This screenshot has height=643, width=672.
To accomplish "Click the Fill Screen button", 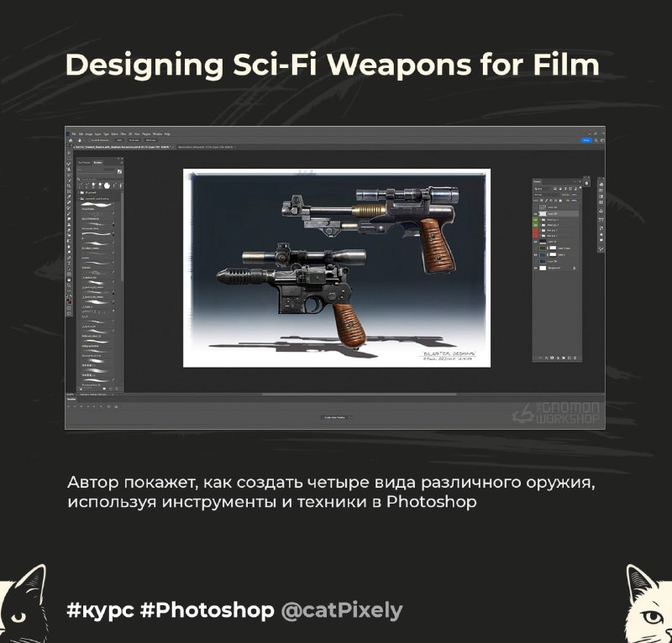I will coord(151,140).
